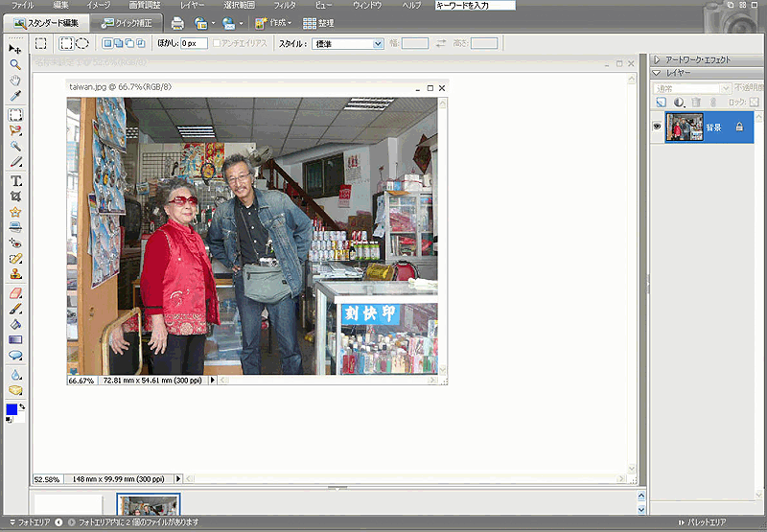Screen dimensions: 767x532
Task: Select the Elliptical Marquee option
Action: click(x=82, y=43)
